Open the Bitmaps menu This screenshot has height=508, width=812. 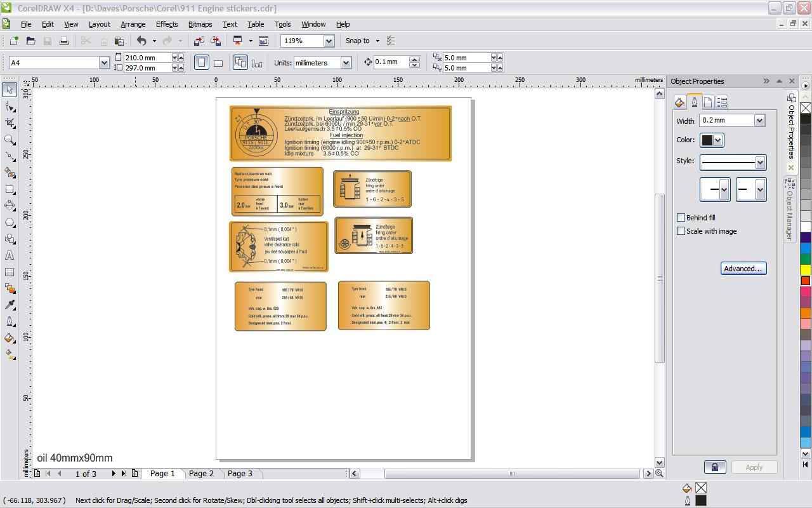[200, 24]
